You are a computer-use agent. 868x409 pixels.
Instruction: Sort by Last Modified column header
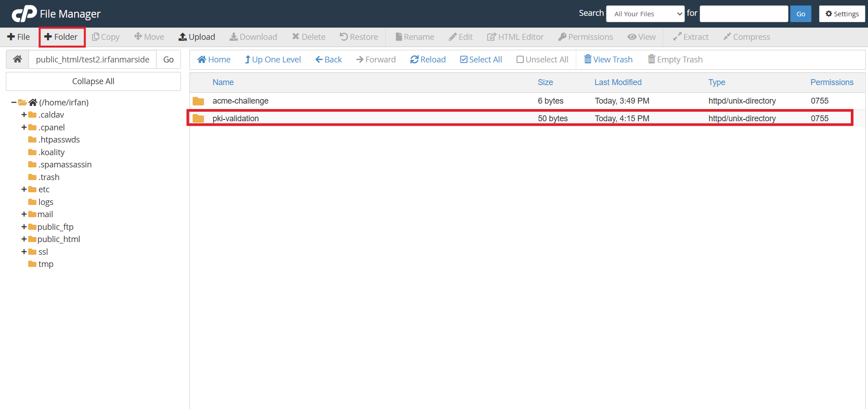tap(618, 82)
